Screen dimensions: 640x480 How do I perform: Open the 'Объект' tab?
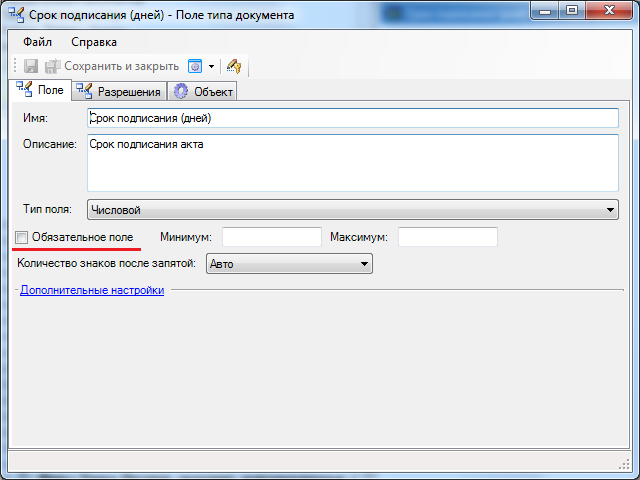pos(203,92)
